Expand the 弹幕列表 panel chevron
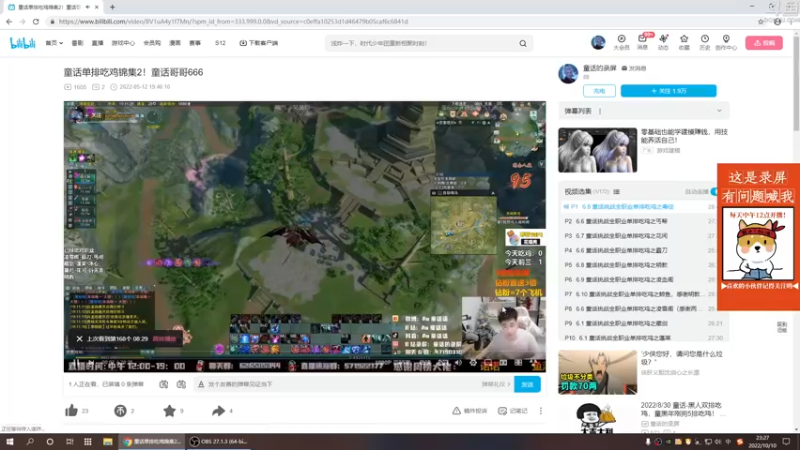The height and width of the screenshot is (450, 800). (x=719, y=111)
